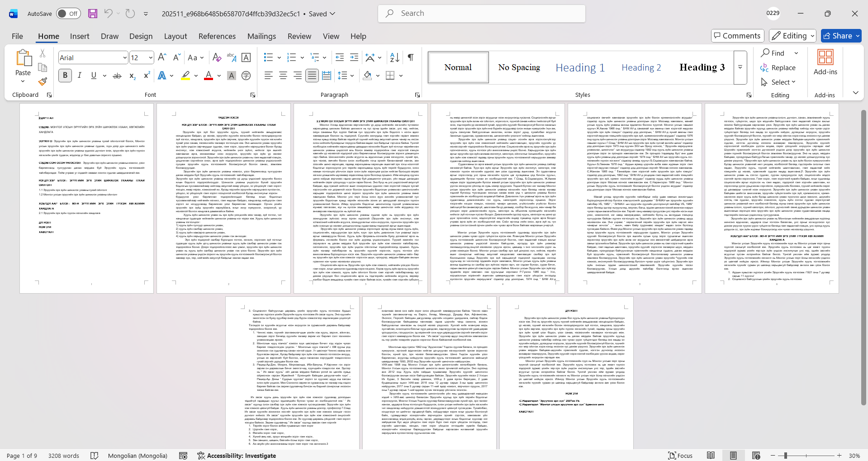
Task: Click the Comments button
Action: (737, 36)
